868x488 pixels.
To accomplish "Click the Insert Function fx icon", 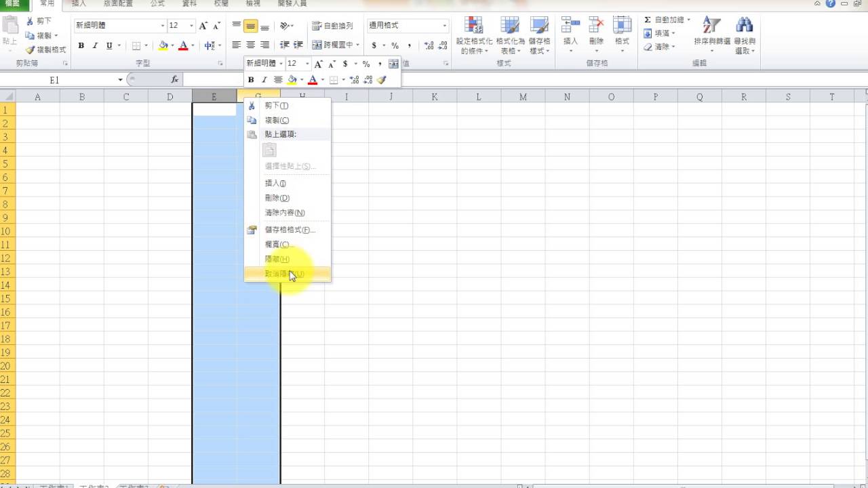I will pyautogui.click(x=175, y=80).
